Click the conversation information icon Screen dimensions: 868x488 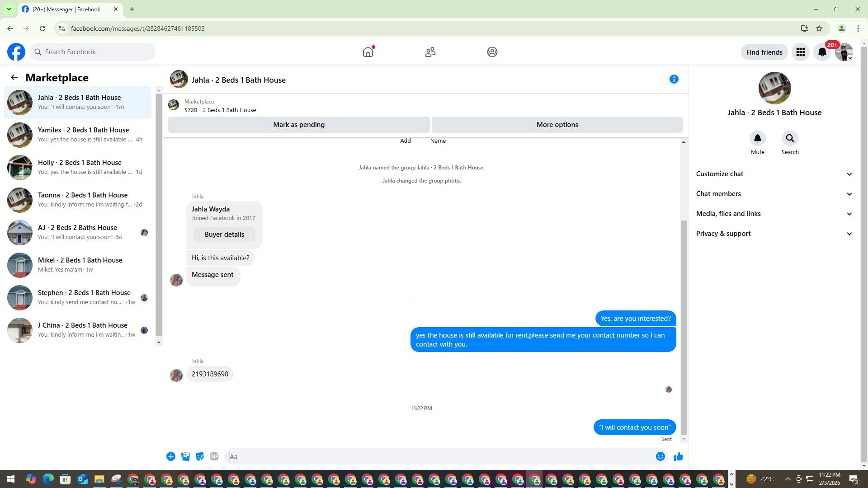pos(674,80)
